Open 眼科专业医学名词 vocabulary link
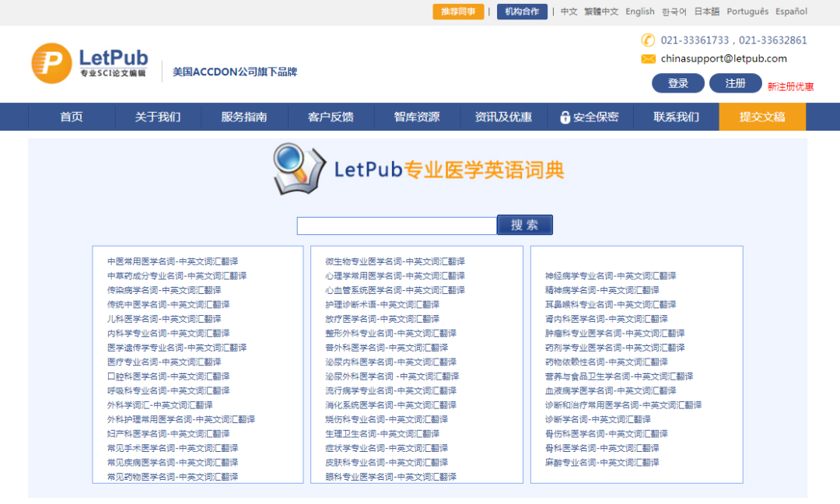Viewport: 840px width, 504px height. click(x=390, y=477)
